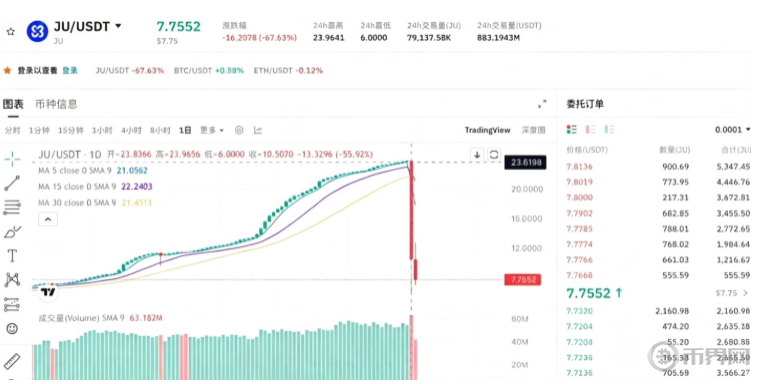Click ask price 7.8136 row
This screenshot has height=384, width=761.
coord(658,167)
